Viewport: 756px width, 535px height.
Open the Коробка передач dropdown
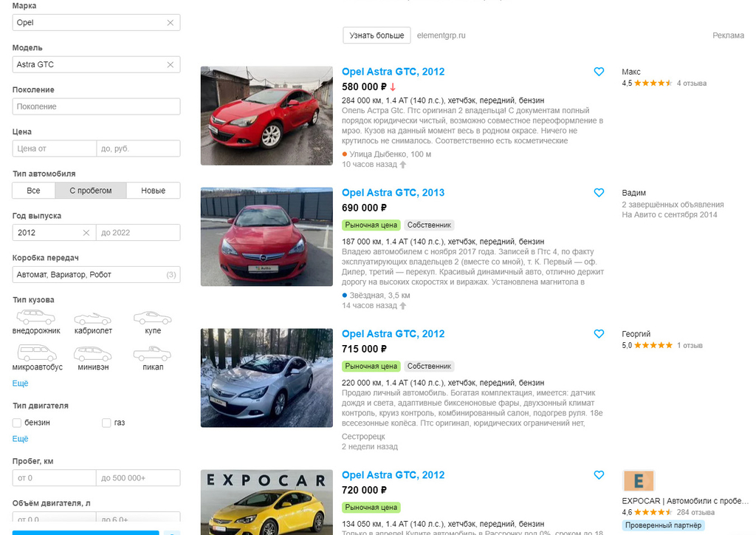[x=97, y=274]
